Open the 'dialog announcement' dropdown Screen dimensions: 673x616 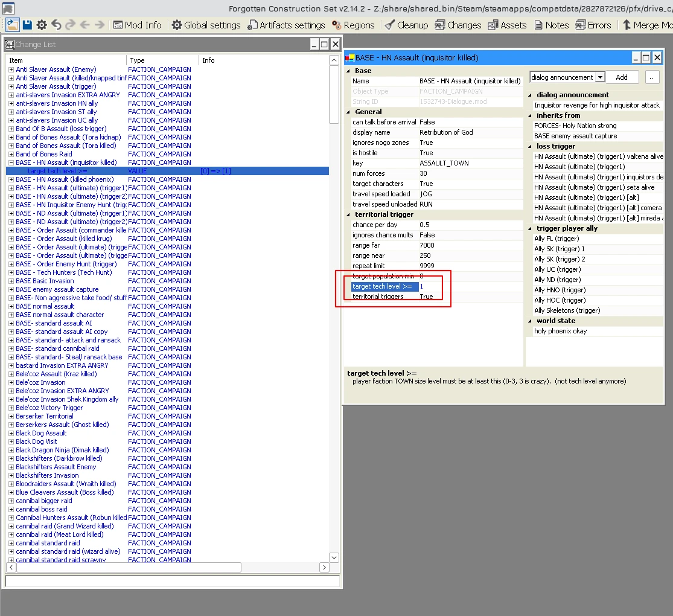pyautogui.click(x=599, y=77)
